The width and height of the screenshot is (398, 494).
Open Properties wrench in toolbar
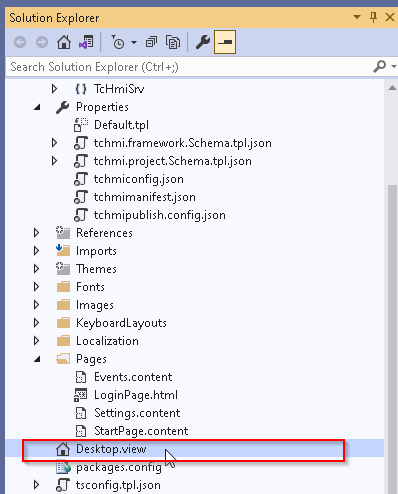tap(203, 42)
